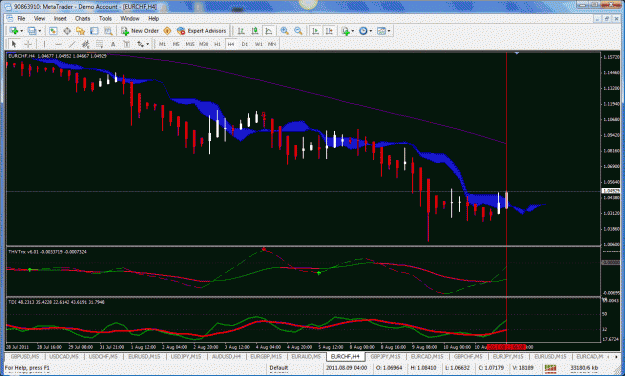625x376 pixels.
Task: Open the New Chart dropdown arrow
Action: click(x=22, y=31)
